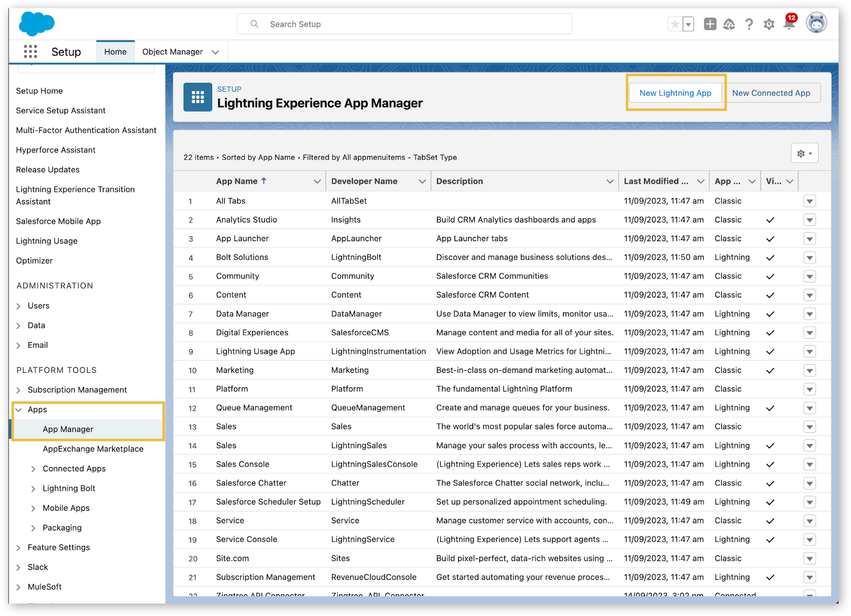Expand the Feature Settings node

coord(19,548)
